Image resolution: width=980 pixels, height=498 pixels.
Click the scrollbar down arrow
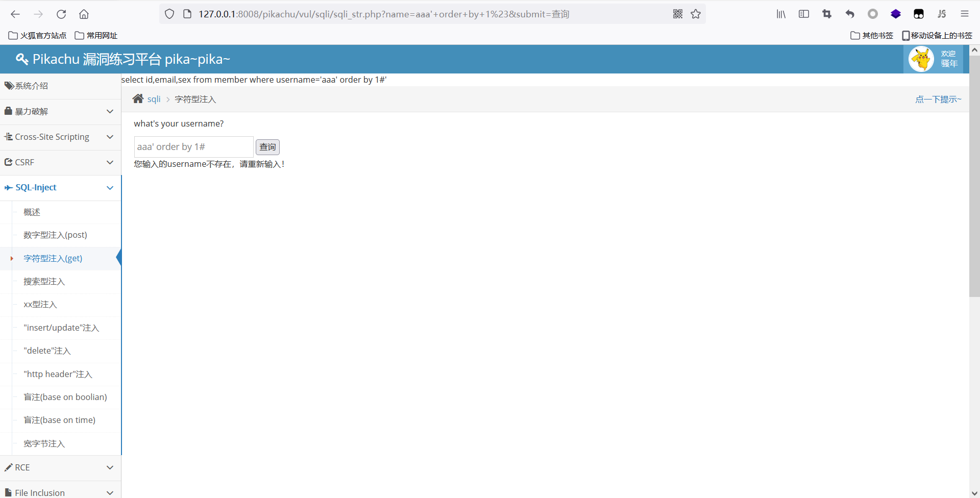pyautogui.click(x=974, y=493)
